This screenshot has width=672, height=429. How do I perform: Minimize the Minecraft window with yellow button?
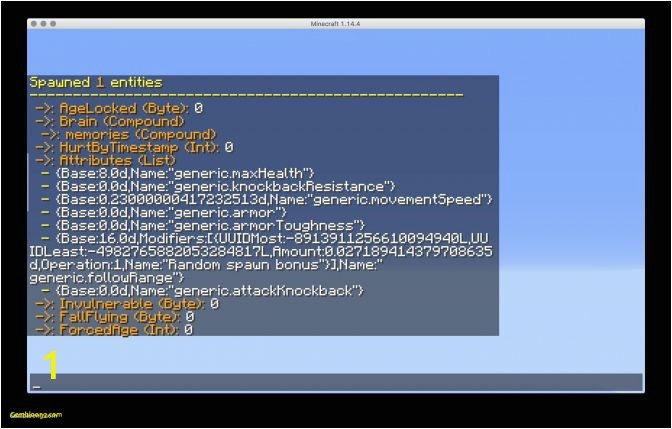(x=43, y=24)
